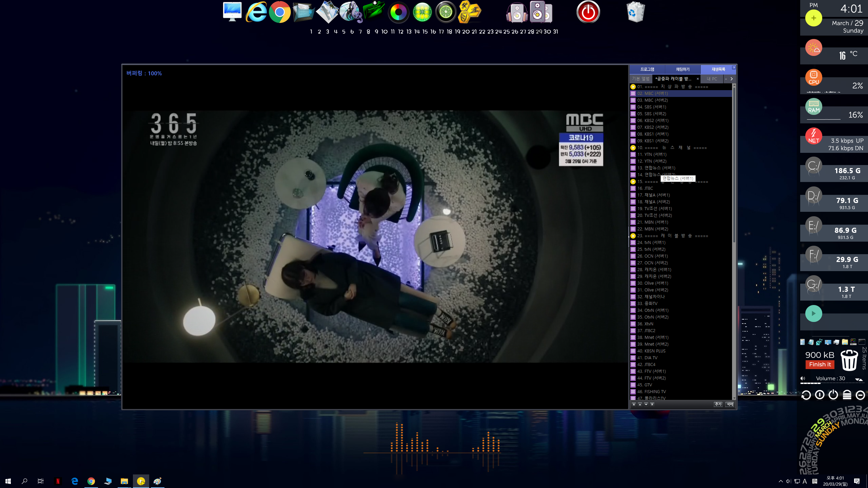This screenshot has width=868, height=488.
Task: Click the yellow plus circle widget
Action: click(814, 18)
